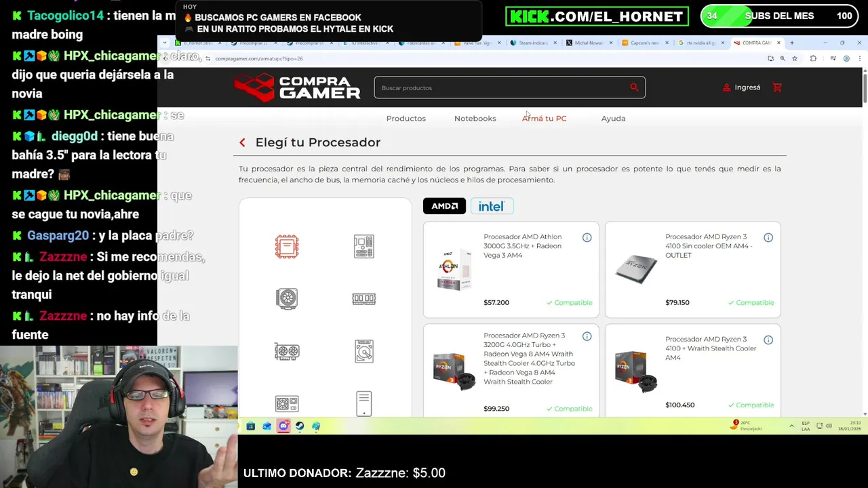Click the browser address bar URL
This screenshot has width=868, height=488.
259,58
